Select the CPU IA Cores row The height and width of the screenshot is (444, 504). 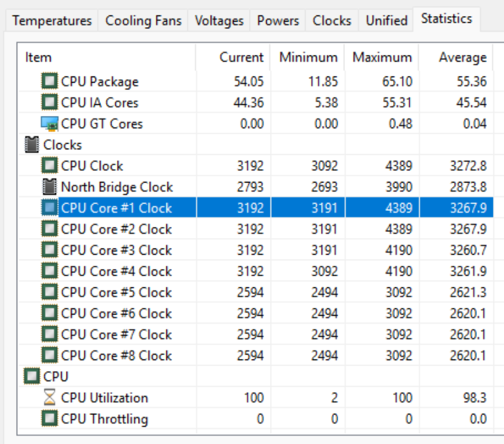coord(99,102)
